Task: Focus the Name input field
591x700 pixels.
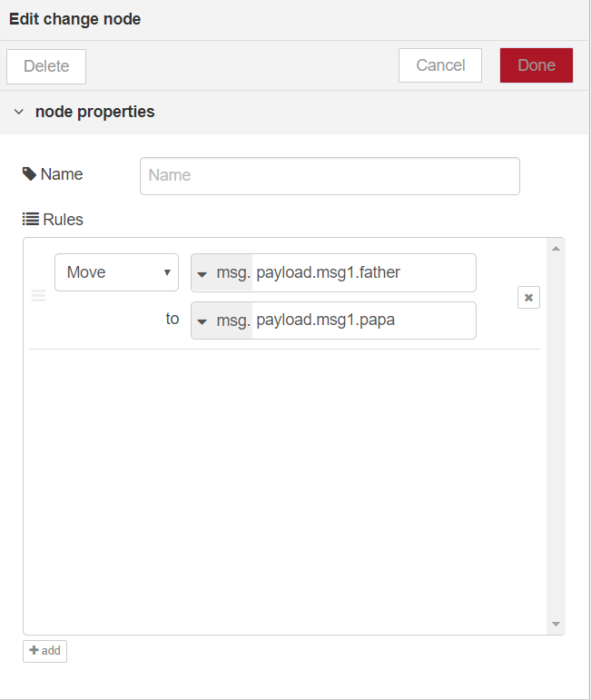Action: (x=330, y=176)
